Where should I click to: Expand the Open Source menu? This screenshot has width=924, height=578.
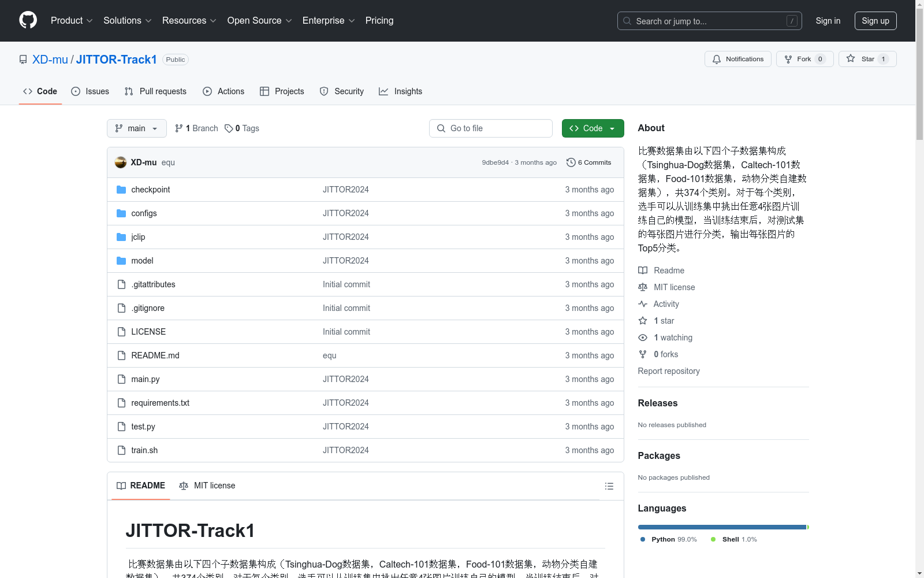click(260, 20)
